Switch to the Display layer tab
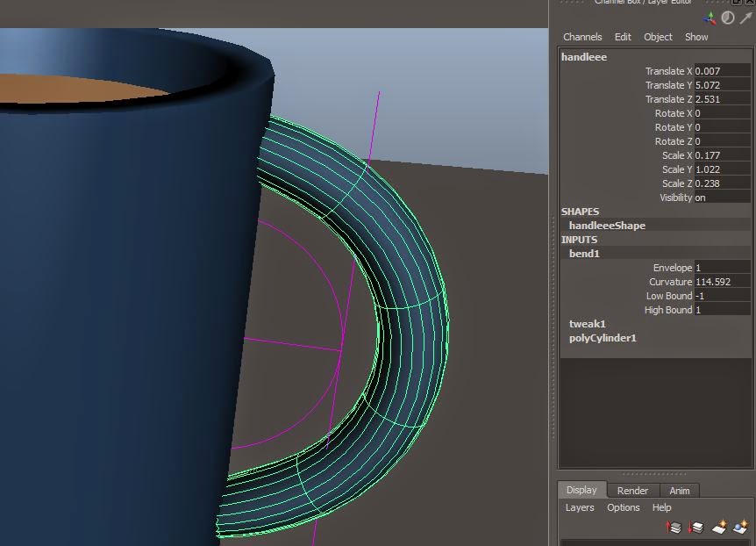756x546 pixels. coord(581,490)
